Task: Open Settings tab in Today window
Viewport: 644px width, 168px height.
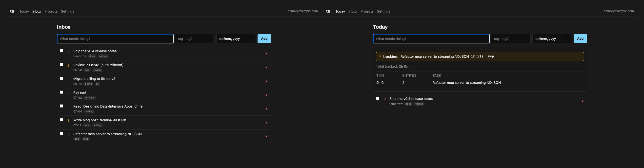Action: click(x=383, y=12)
